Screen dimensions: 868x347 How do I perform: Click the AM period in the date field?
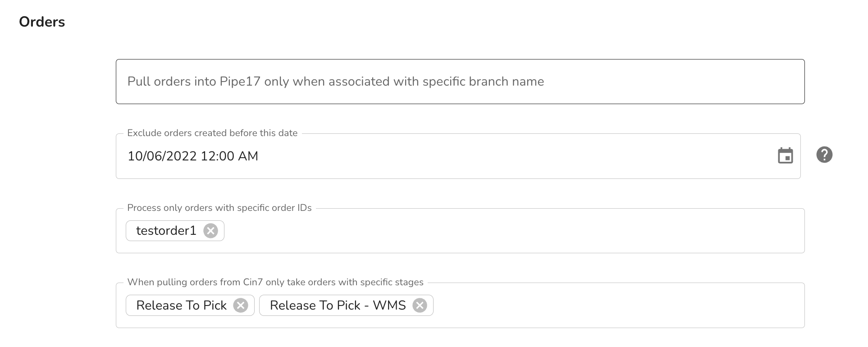click(248, 156)
